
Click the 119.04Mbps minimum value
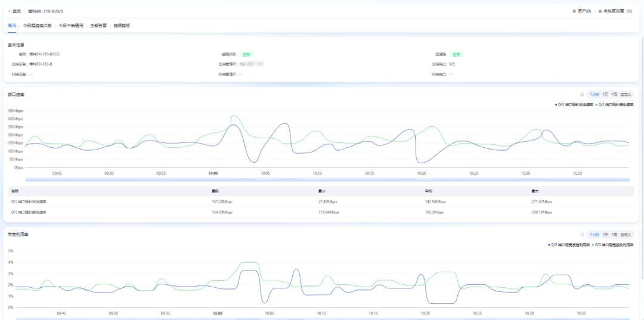[x=329, y=213]
